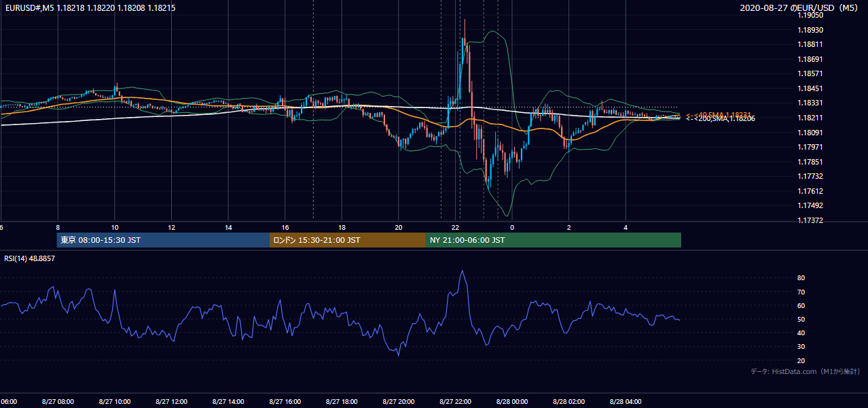
Task: Click price axis label 1.17851
Action: 810,162
